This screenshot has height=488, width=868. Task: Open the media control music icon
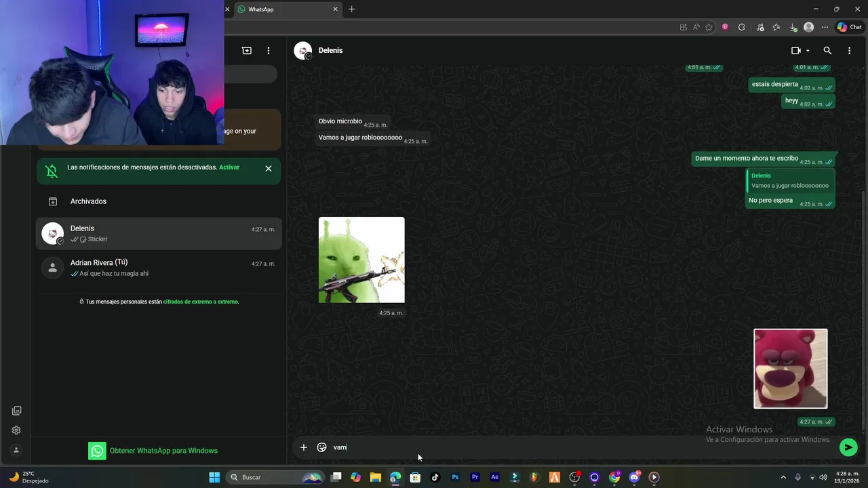[x=760, y=27]
